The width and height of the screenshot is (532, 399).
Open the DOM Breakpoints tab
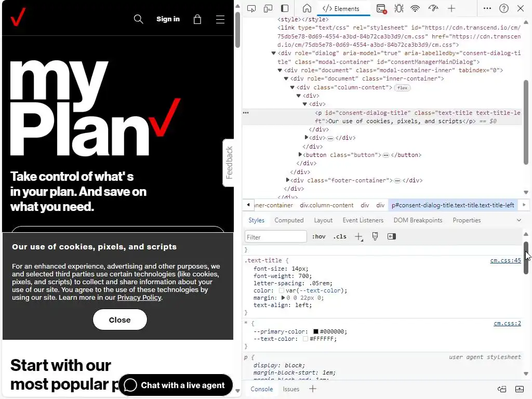418,220
